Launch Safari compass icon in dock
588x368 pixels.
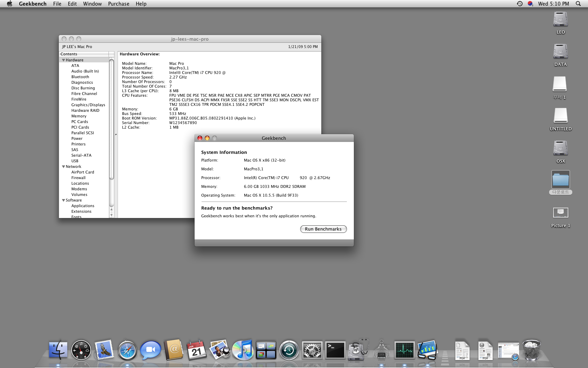pos(127,350)
